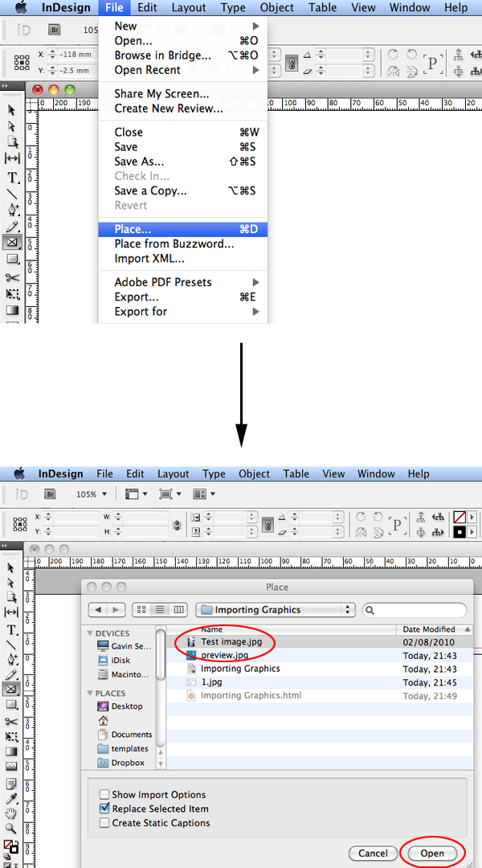Choose Place... from the File menu

pos(182,229)
